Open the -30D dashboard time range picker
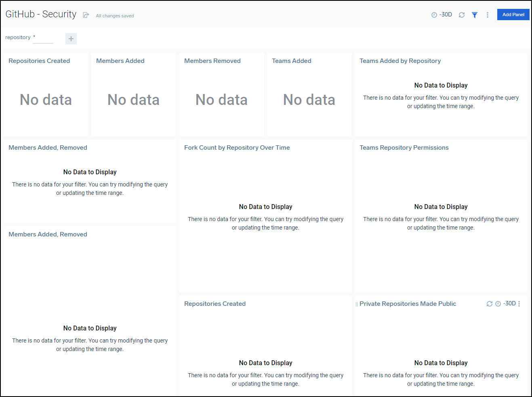The image size is (532, 397). pyautogui.click(x=442, y=15)
